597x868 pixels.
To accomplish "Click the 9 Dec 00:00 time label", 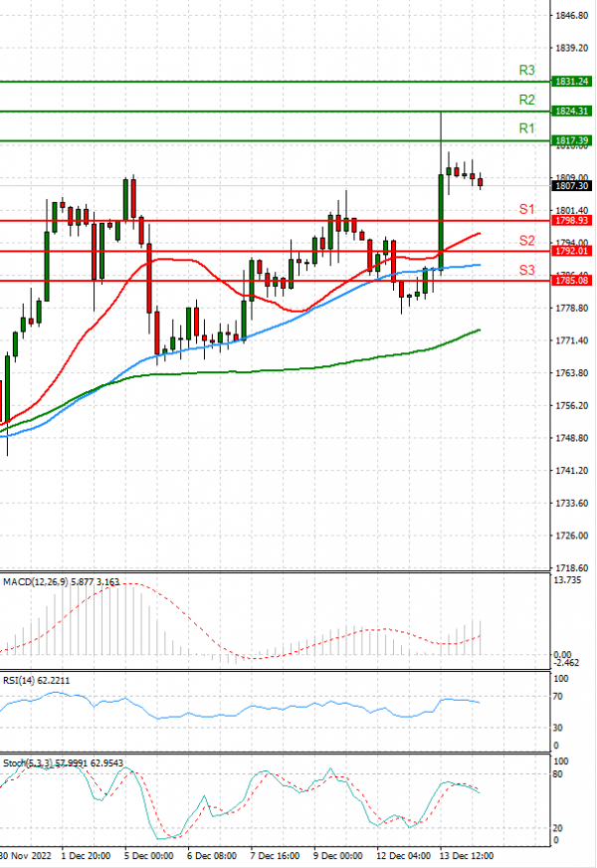I will (x=336, y=855).
